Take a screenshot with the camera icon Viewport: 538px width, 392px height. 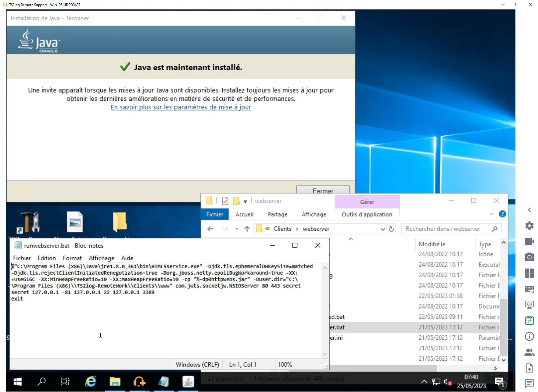click(529, 257)
